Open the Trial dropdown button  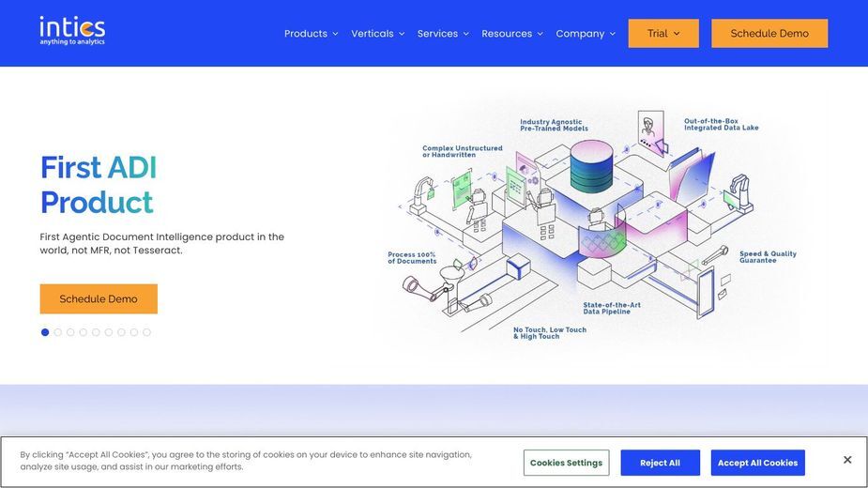pyautogui.click(x=663, y=33)
